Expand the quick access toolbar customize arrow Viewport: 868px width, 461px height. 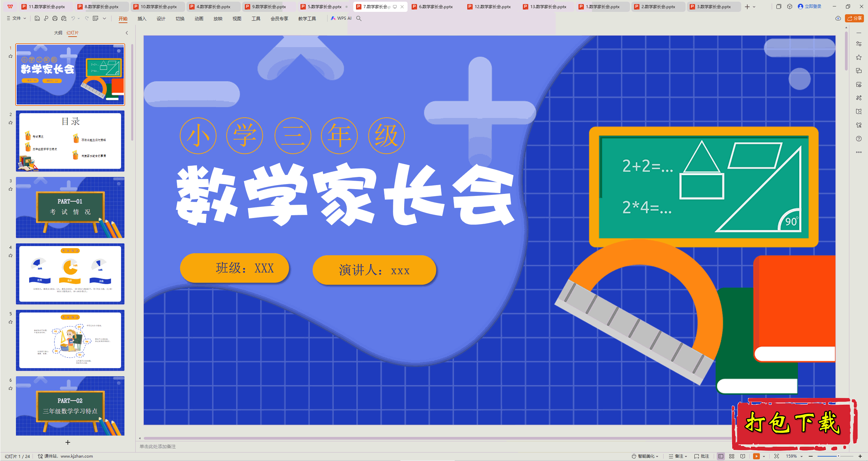tap(104, 18)
